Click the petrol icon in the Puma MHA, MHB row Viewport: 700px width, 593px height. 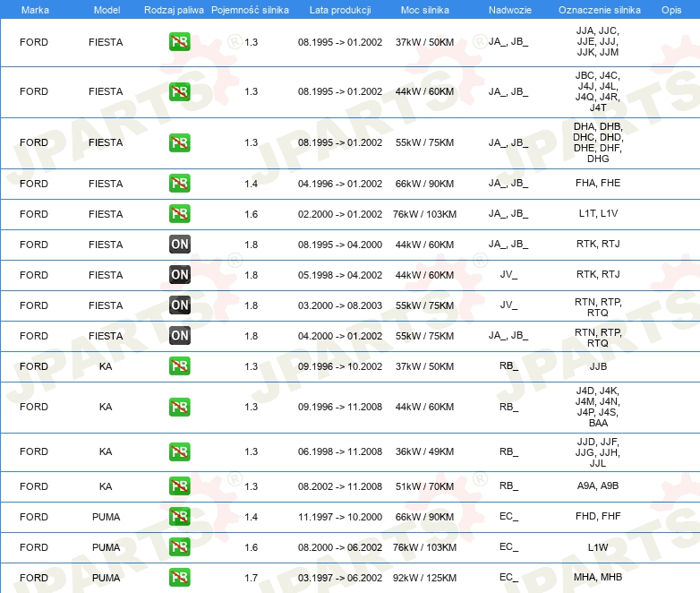pyautogui.click(x=179, y=577)
